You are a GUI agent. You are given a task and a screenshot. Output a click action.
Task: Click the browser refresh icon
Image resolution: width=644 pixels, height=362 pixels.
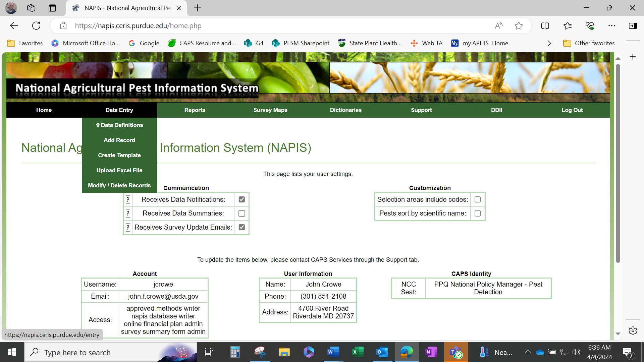coord(36,26)
